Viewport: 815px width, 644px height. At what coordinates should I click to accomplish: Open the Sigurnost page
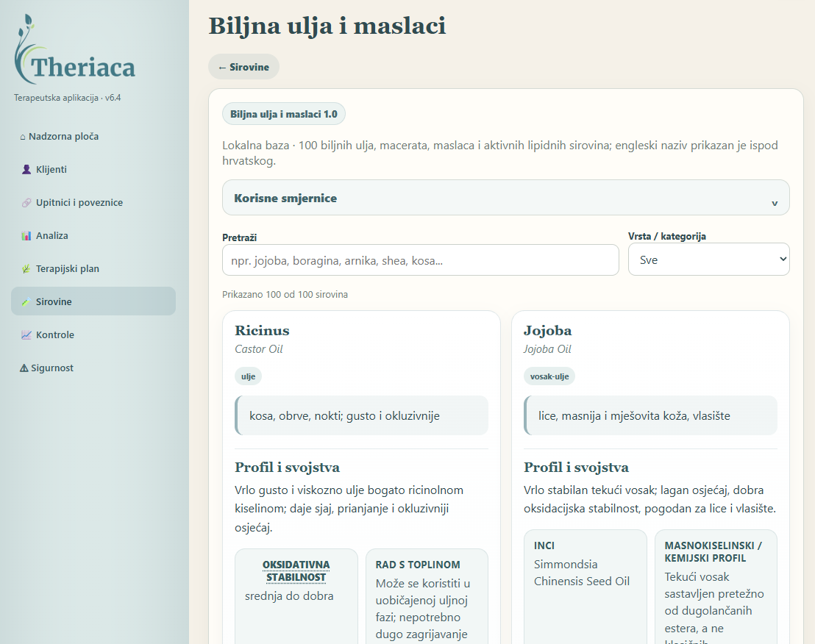click(93, 368)
